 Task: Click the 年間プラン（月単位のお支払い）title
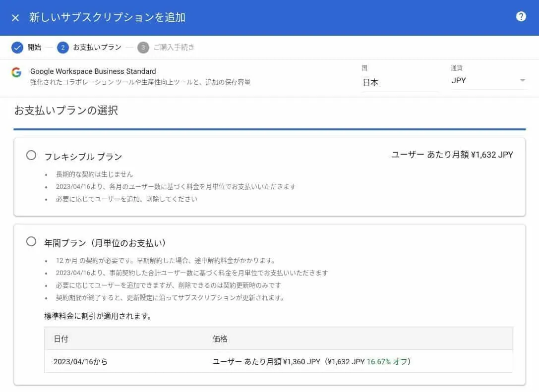pos(105,243)
